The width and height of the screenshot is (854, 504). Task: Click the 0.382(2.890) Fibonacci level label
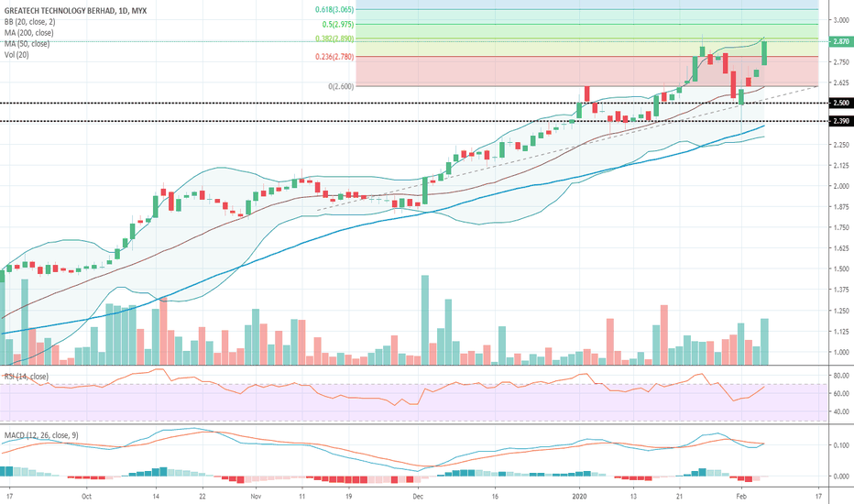point(334,38)
